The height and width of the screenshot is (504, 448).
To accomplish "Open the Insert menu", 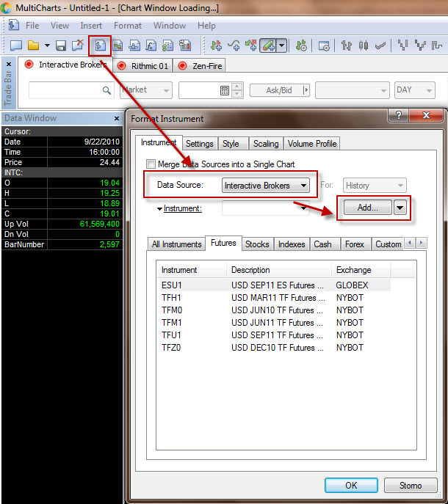I will pyautogui.click(x=91, y=26).
